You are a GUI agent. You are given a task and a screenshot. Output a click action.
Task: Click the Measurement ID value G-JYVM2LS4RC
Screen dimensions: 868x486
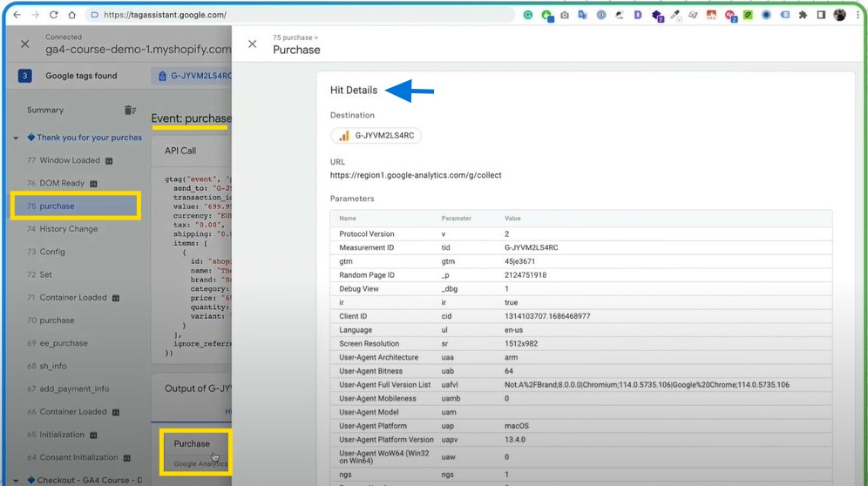click(531, 248)
